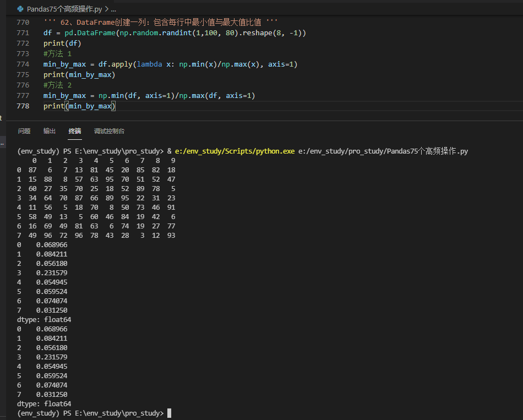Viewport: 523px width, 420px height.
Task: Click the final terminal prompt cursor
Action: click(170, 413)
